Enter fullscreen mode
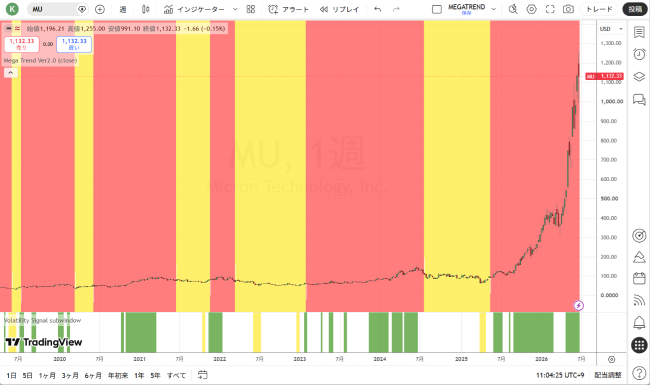 (550, 9)
